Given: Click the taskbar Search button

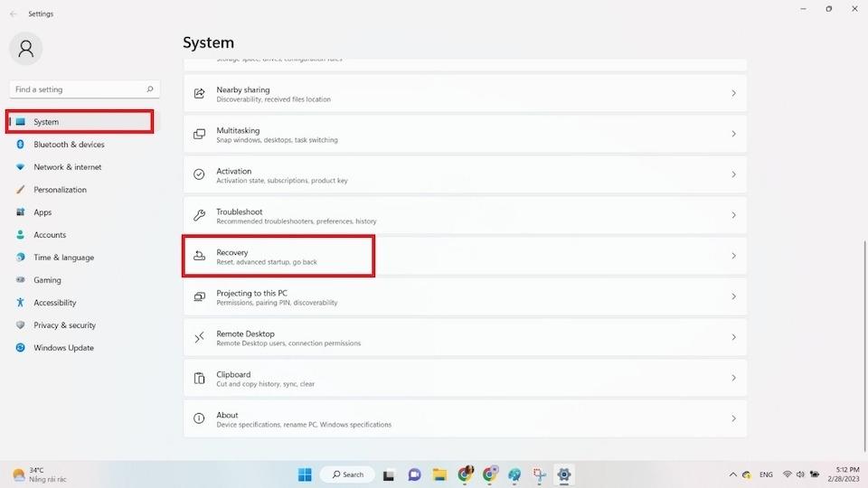Looking at the screenshot, I should 347,474.
